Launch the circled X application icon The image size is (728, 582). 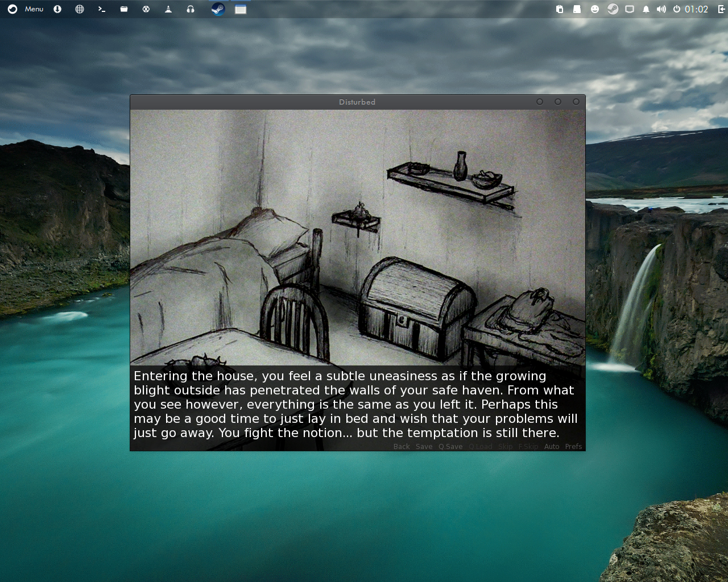click(146, 9)
